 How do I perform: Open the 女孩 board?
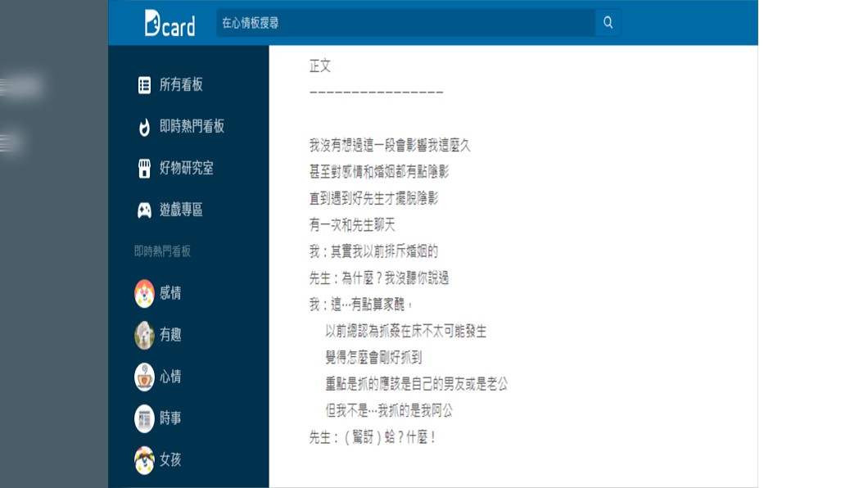170,460
